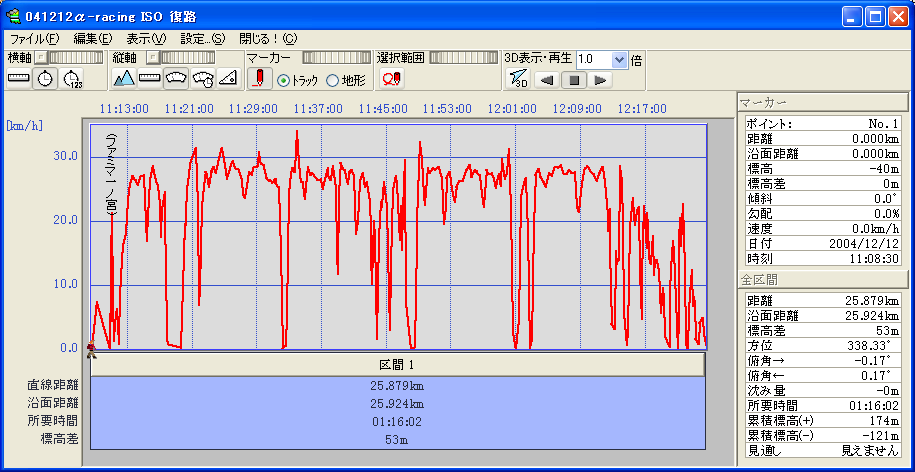This screenshot has width=915, height=472.
Task: Click 閉じる！(C) to close the view
Action: (267, 38)
